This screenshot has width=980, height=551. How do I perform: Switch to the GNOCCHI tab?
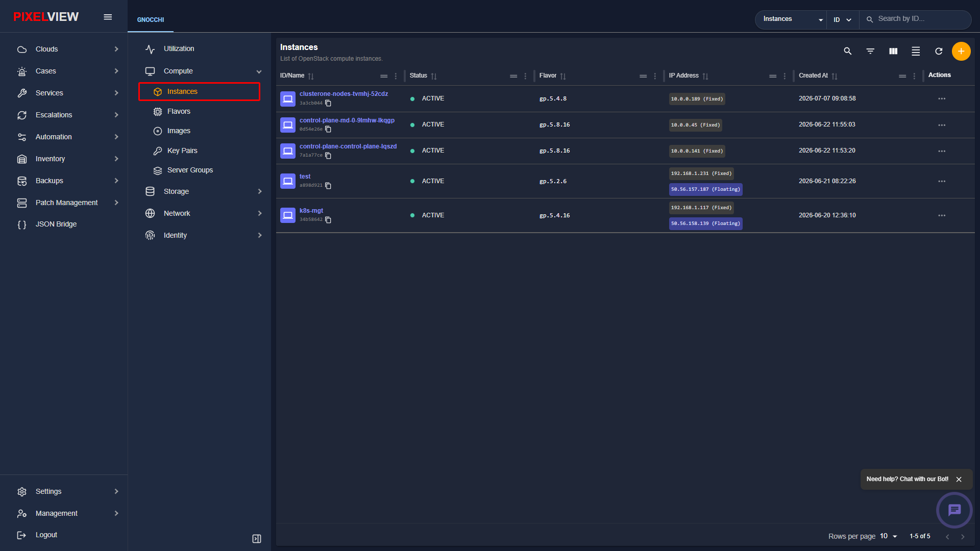(151, 20)
